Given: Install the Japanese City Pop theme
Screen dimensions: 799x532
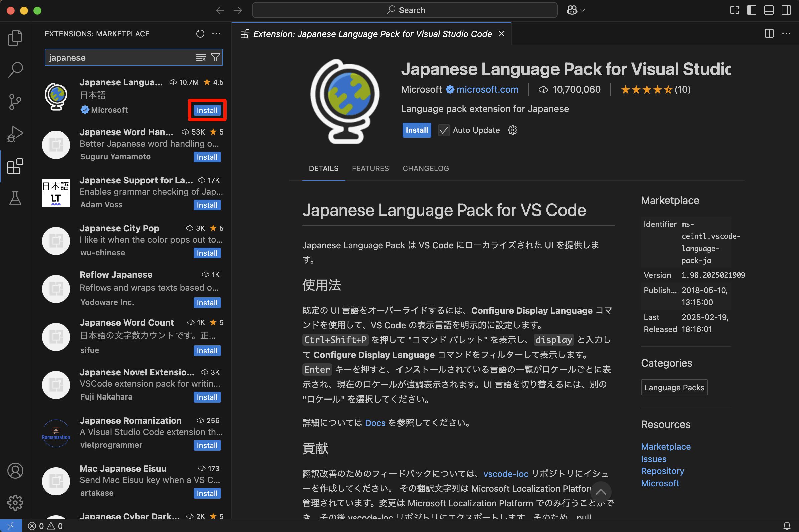Looking at the screenshot, I should (207, 253).
